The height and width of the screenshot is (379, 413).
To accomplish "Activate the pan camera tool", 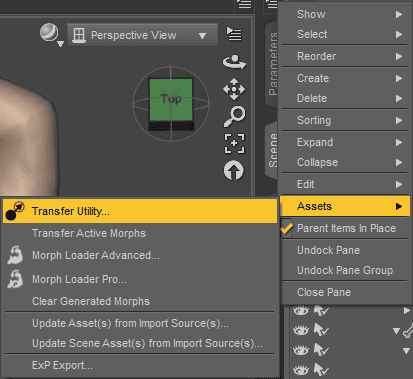I will [x=234, y=89].
